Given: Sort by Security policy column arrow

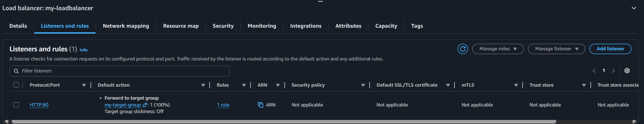Looking at the screenshot, I should click(x=363, y=85).
